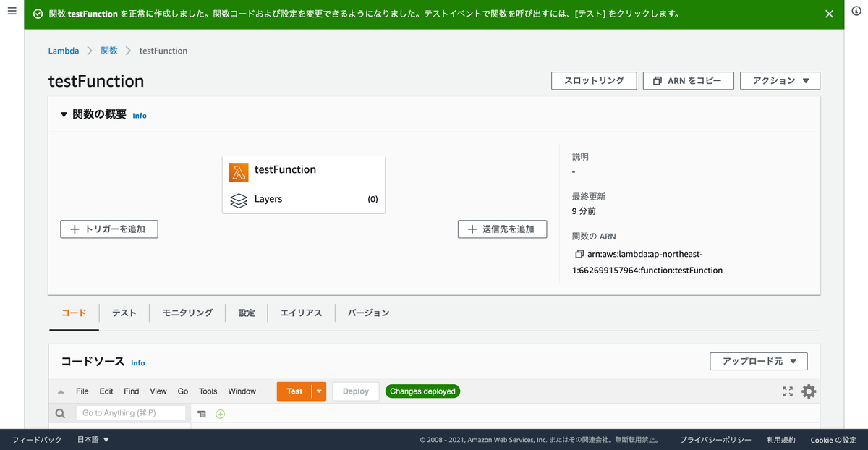Follow the Lambda breadcrumb link
The height and width of the screenshot is (450, 868).
point(64,51)
